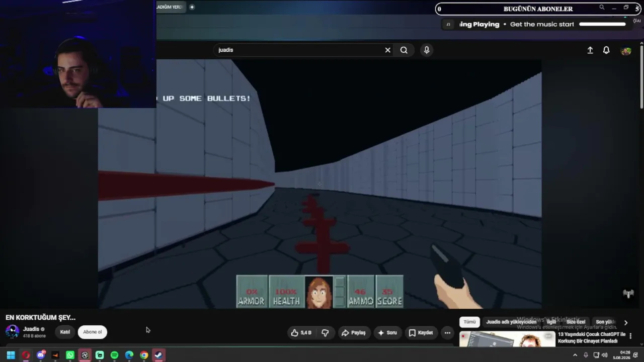
Task: Select the 'Tümü' filter chip
Action: [469, 322]
